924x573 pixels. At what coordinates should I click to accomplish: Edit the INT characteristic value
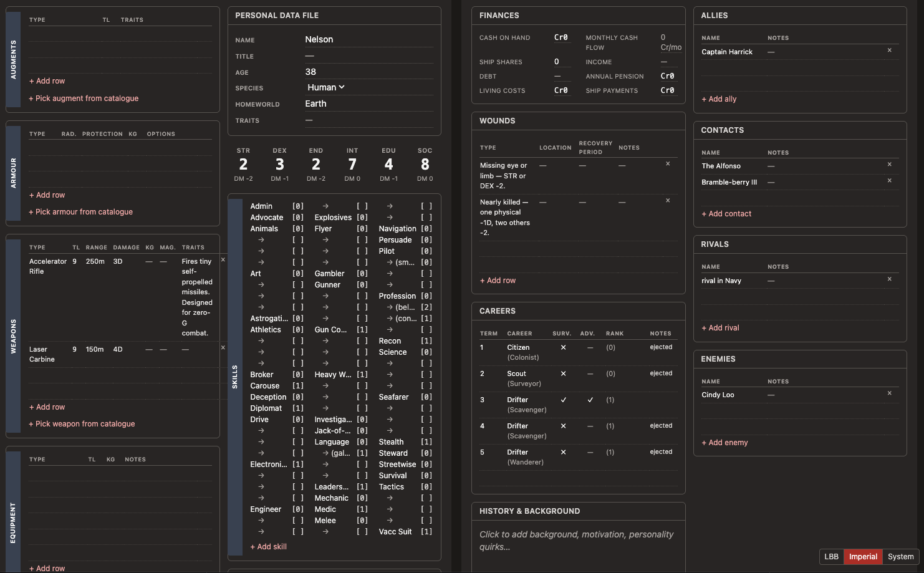[x=352, y=165]
